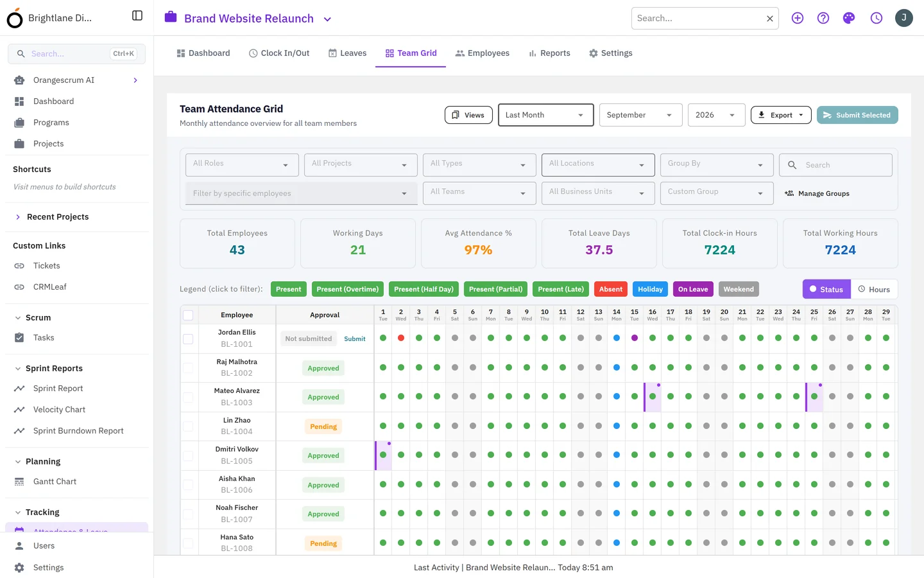Image resolution: width=924 pixels, height=578 pixels.
Task: Switch grid to Hours view
Action: [874, 290]
